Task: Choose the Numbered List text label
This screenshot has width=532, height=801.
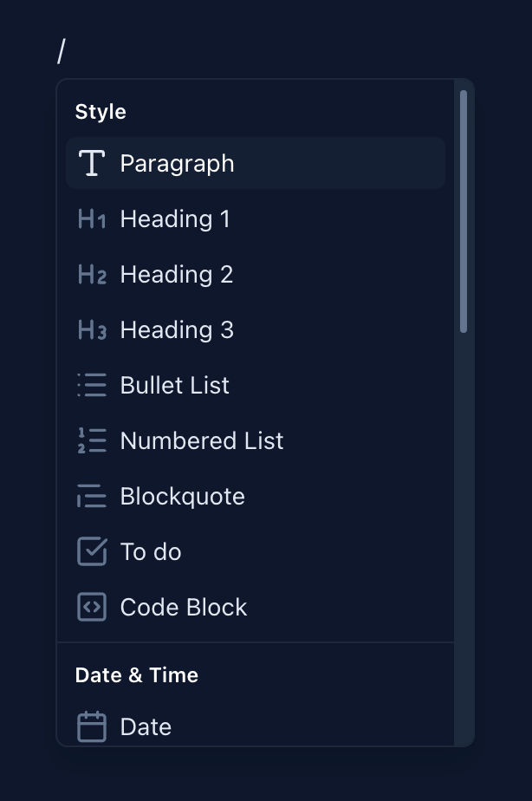Action: click(x=202, y=440)
